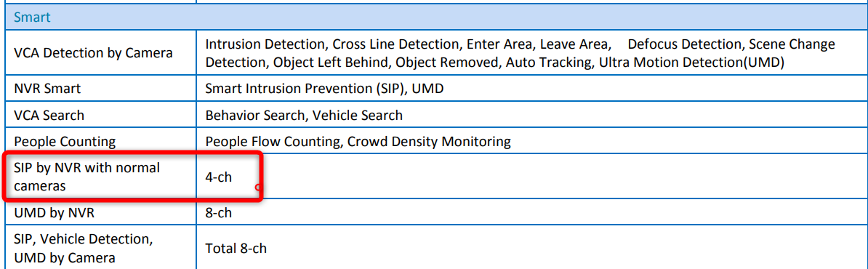Click Defocus Detection text

[x=683, y=44]
